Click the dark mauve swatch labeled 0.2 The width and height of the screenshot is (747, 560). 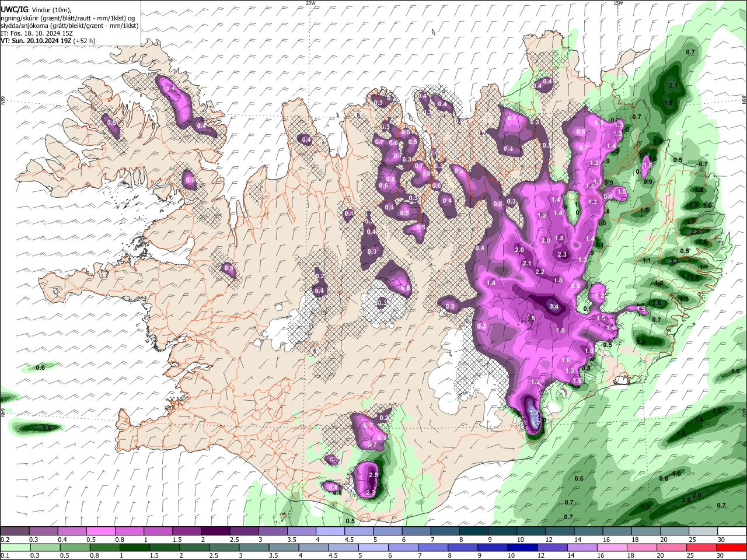coord(15,531)
